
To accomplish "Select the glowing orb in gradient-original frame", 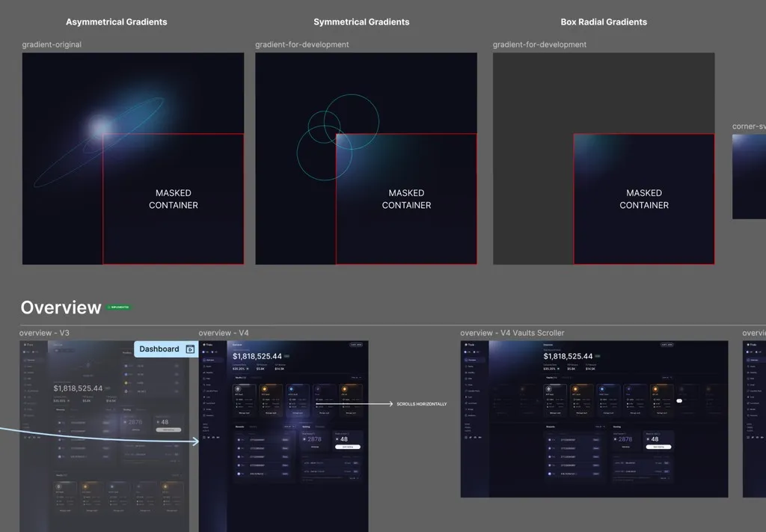I will tap(99, 127).
